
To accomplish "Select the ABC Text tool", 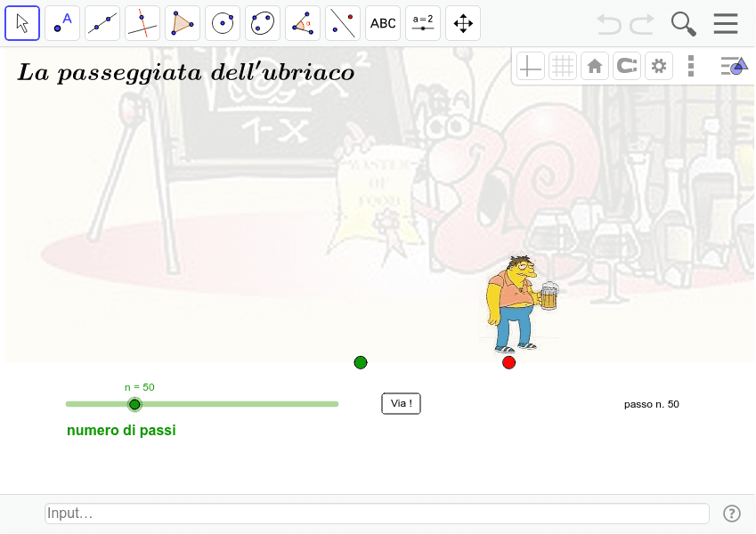I will [x=383, y=23].
